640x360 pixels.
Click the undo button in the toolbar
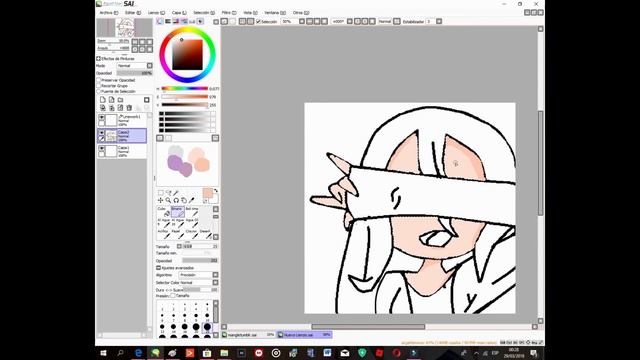[x=224, y=21]
